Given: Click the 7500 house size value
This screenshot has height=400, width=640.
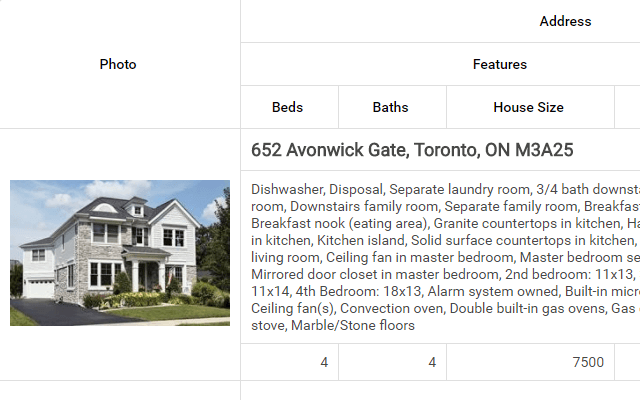Looking at the screenshot, I should pyautogui.click(x=588, y=362).
